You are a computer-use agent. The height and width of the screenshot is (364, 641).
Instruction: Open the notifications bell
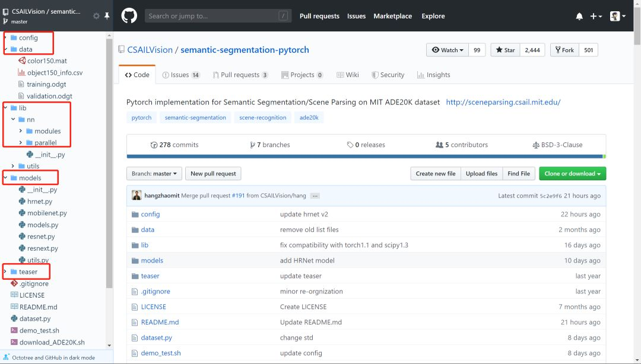579,17
